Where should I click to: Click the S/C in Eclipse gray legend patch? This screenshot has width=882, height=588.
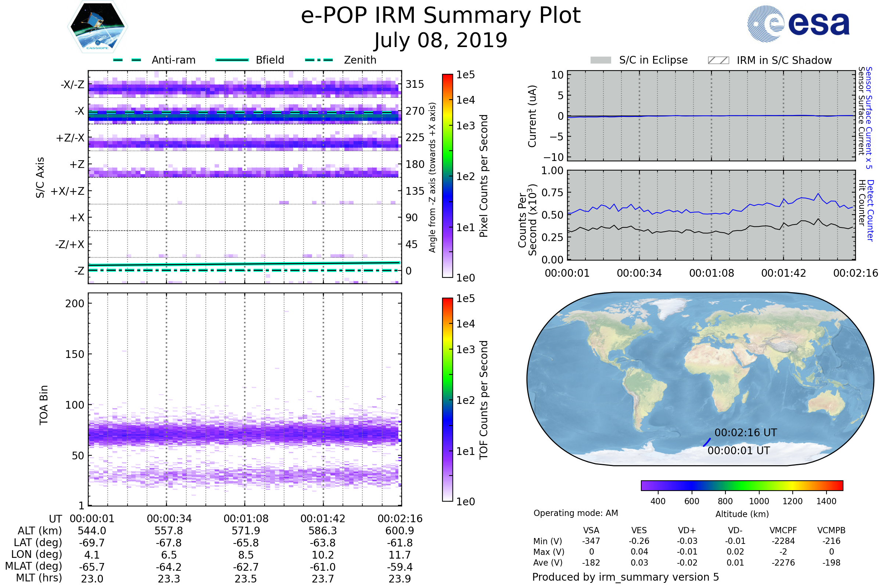pos(600,60)
